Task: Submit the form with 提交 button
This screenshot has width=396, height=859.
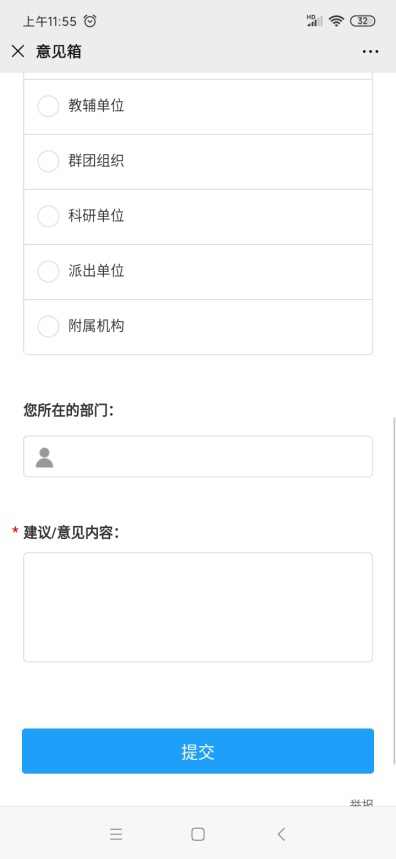Action: 198,751
